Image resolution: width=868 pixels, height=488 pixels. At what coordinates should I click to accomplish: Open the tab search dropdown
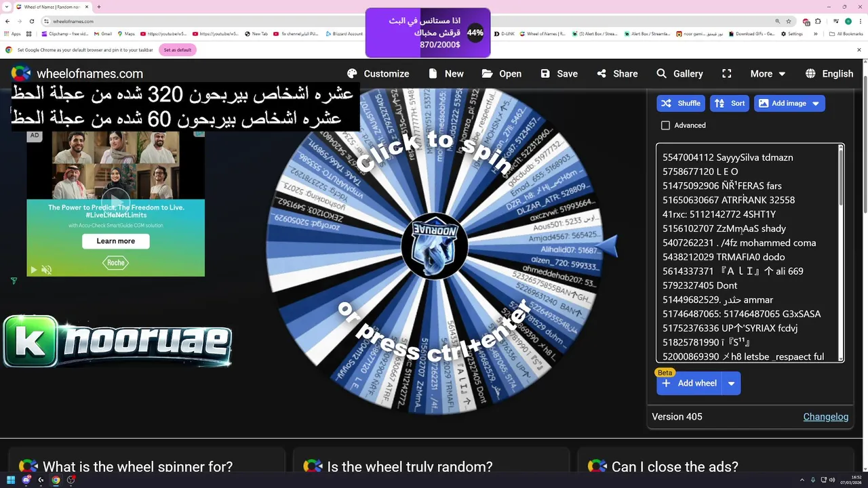tap(7, 7)
